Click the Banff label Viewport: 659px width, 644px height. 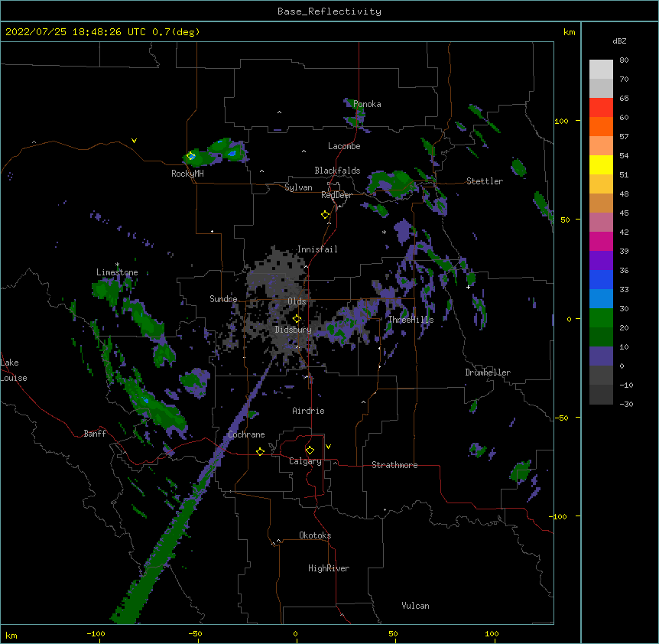click(x=95, y=434)
